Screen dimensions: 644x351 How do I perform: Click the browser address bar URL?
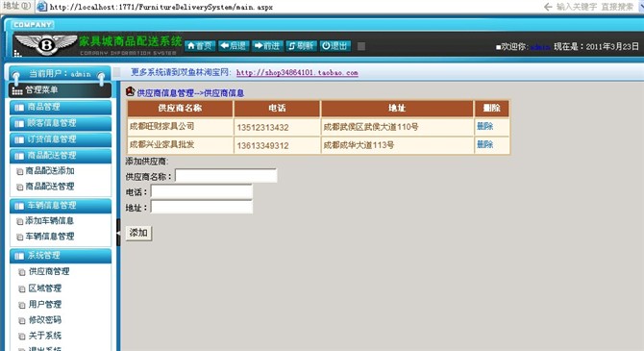[161, 7]
